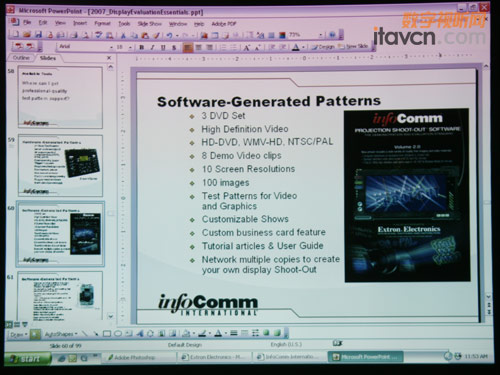Toggle Underline formatting
500x375 pixels.
(x=163, y=48)
